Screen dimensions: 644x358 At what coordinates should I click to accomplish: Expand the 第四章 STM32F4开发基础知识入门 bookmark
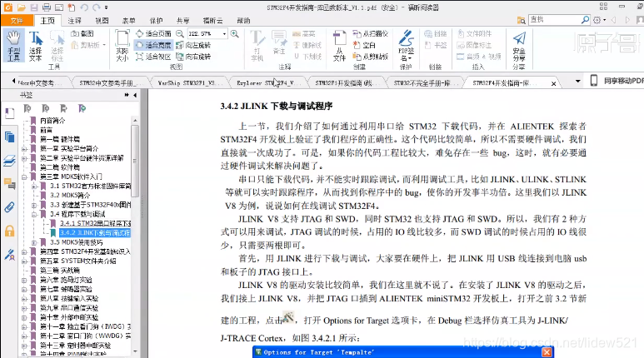point(24,251)
